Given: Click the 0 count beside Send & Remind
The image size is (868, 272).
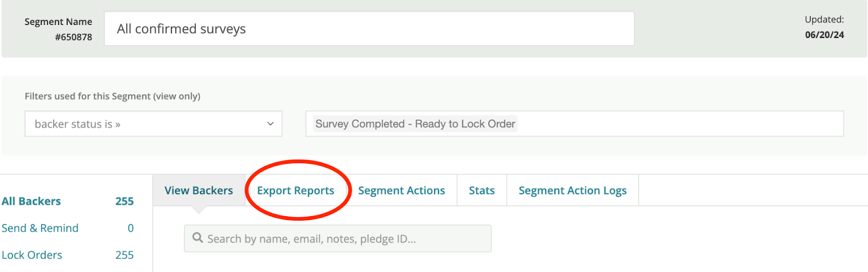Looking at the screenshot, I should point(131,228).
